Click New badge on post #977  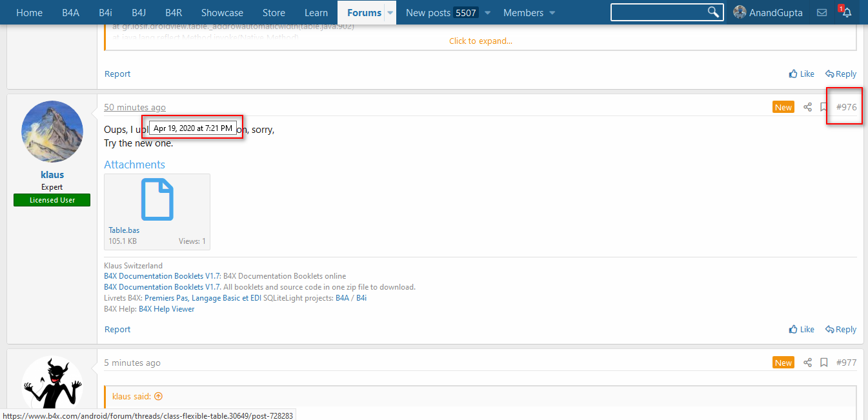783,363
